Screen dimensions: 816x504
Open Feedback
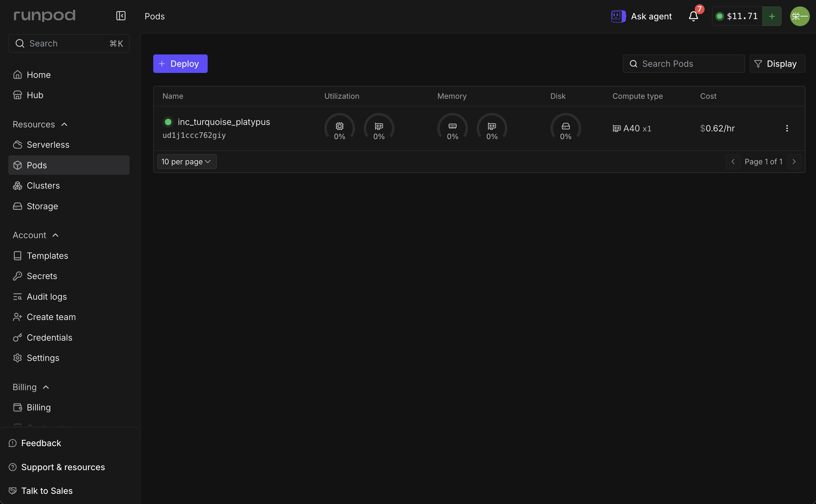tap(35, 443)
